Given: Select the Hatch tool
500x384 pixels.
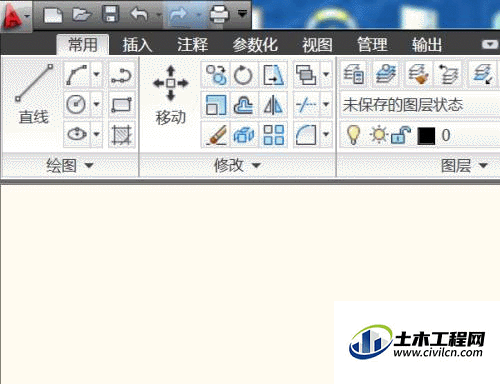Looking at the screenshot, I should (121, 134).
